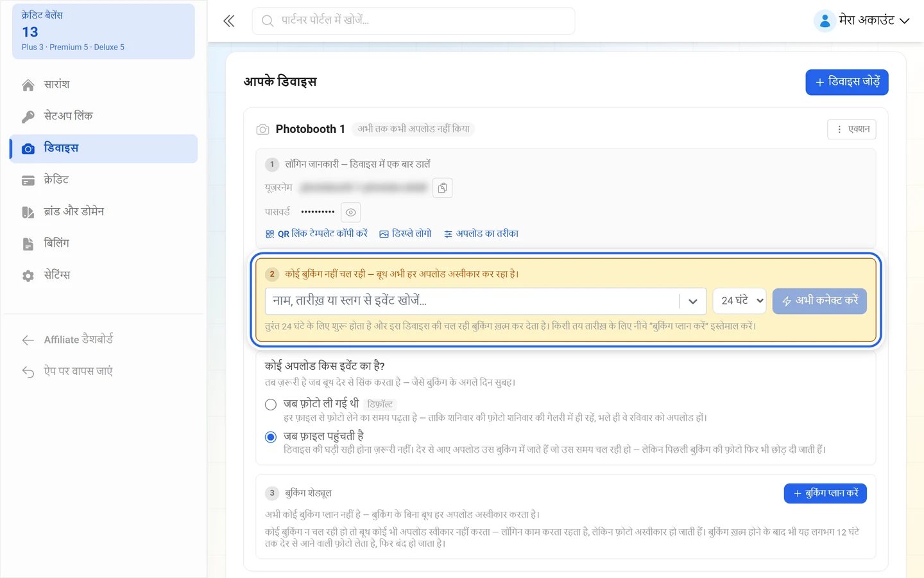
Task: Click the return arrow icon for ऐप पर वापस जाएं
Action: pos(28,372)
